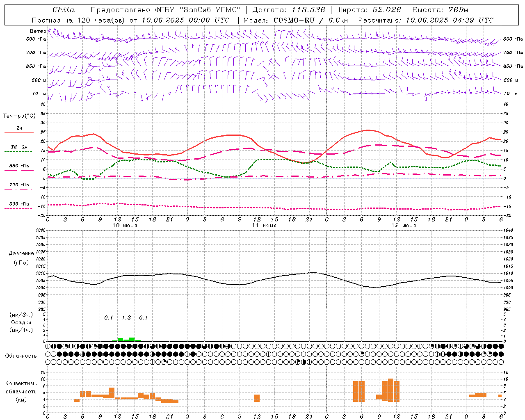Click the "(км)" convective height unit
This screenshot has width=525, height=420.
point(21,399)
